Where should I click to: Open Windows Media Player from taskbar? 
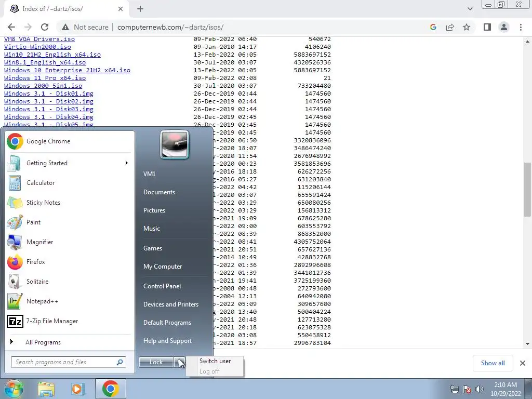click(x=77, y=389)
